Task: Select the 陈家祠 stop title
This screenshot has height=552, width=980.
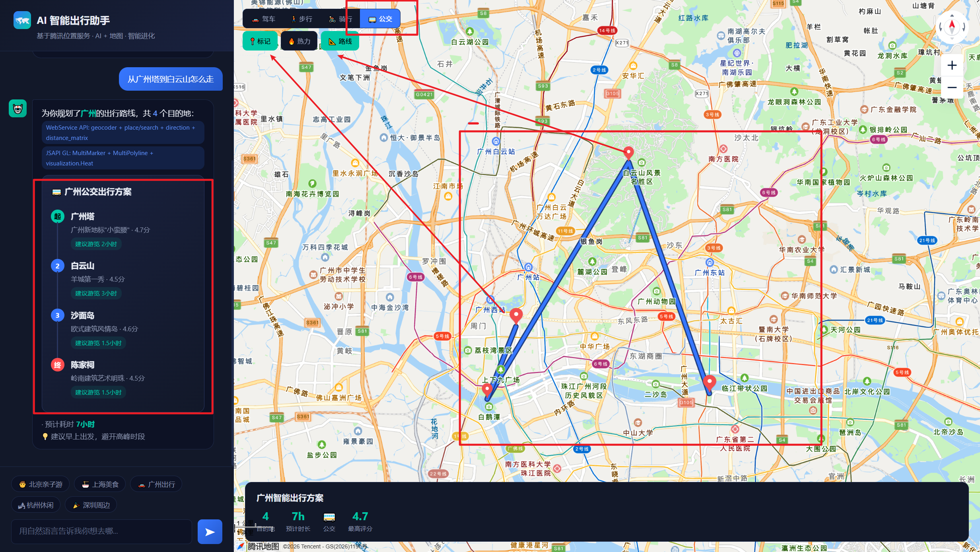Action: click(83, 365)
